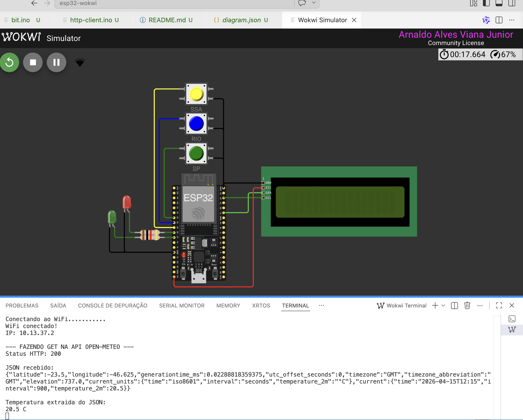Viewport: 523px width, 420px height.
Task: Expand the terminal launch profile dropdown
Action: tap(443, 306)
